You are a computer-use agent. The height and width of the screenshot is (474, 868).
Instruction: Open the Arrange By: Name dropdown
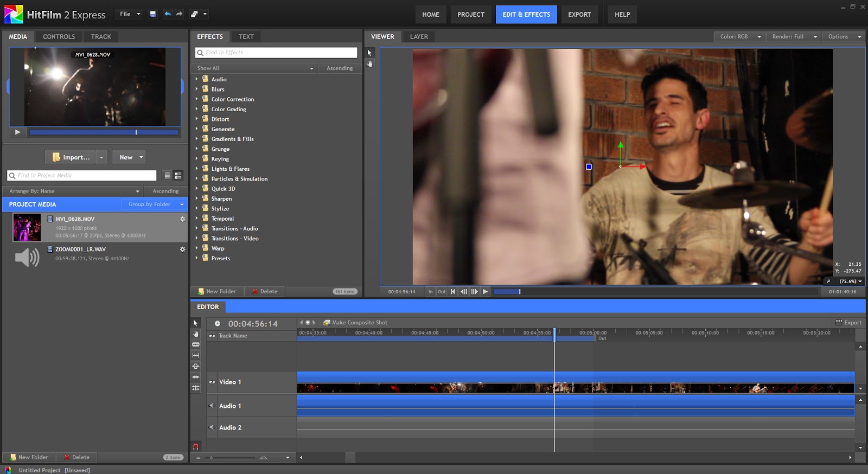[74, 191]
